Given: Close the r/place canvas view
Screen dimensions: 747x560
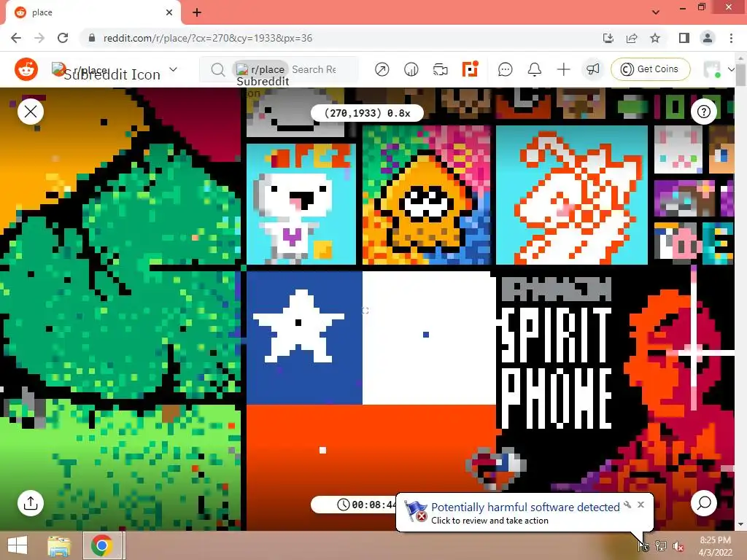Looking at the screenshot, I should pos(31,112).
